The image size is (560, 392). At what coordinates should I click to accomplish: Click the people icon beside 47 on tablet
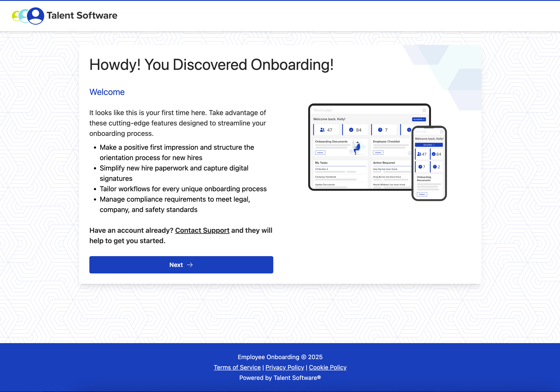tap(322, 130)
